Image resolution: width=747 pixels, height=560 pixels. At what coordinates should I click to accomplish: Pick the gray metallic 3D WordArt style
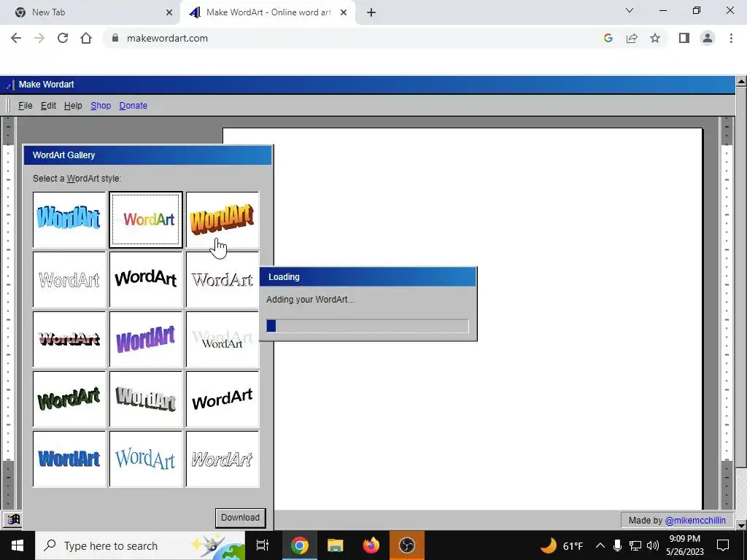pyautogui.click(x=146, y=400)
